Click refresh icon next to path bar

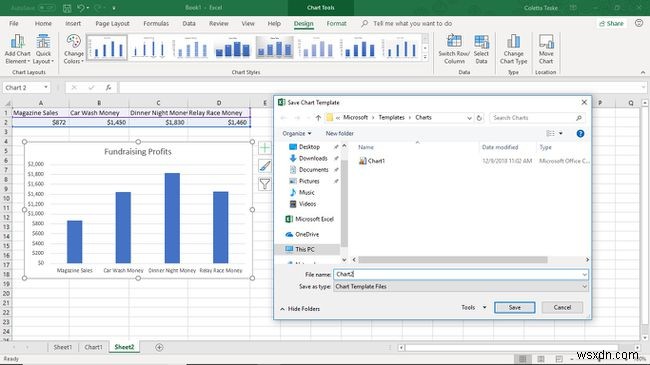[x=479, y=118]
